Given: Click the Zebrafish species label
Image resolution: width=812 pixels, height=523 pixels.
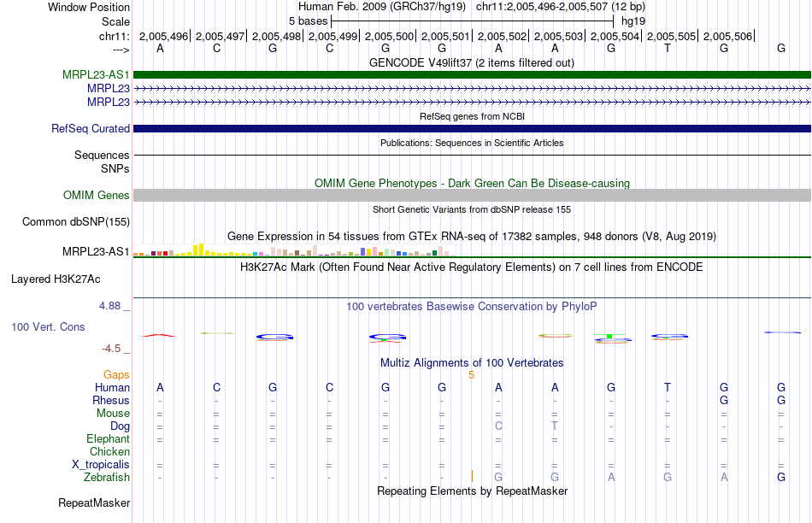Looking at the screenshot, I should [x=107, y=478].
